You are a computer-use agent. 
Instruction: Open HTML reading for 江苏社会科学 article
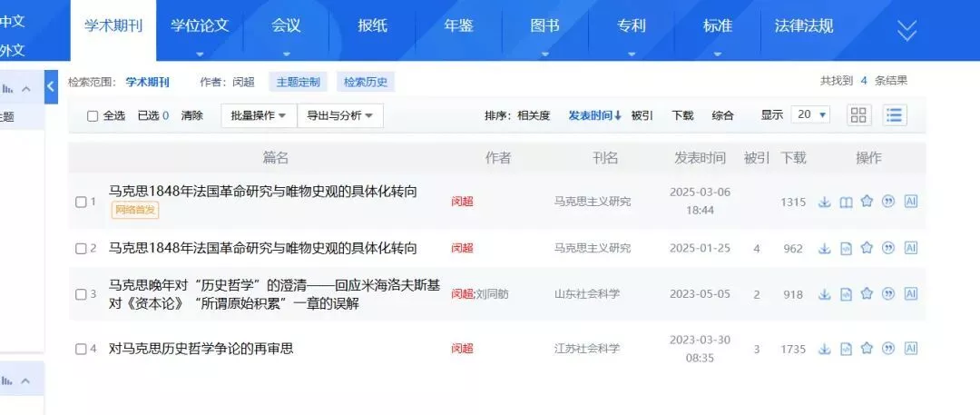(846, 349)
